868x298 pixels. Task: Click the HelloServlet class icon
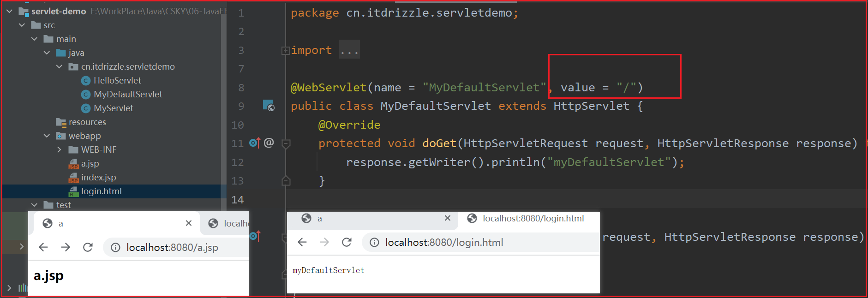point(85,81)
